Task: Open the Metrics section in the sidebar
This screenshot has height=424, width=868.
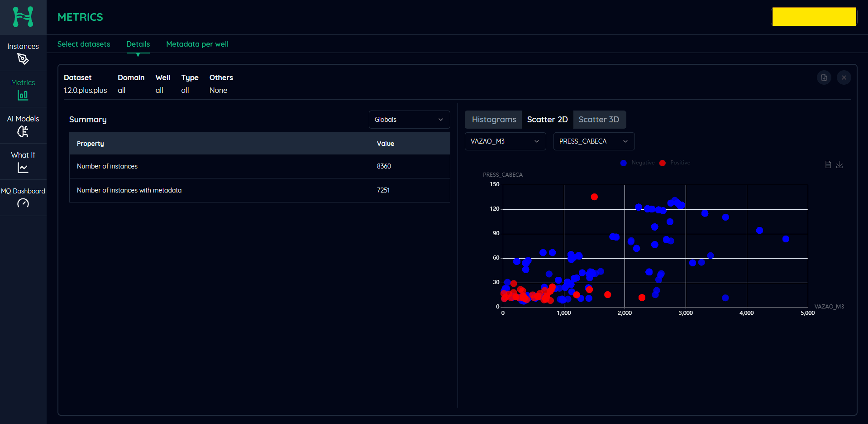Action: pyautogui.click(x=23, y=89)
